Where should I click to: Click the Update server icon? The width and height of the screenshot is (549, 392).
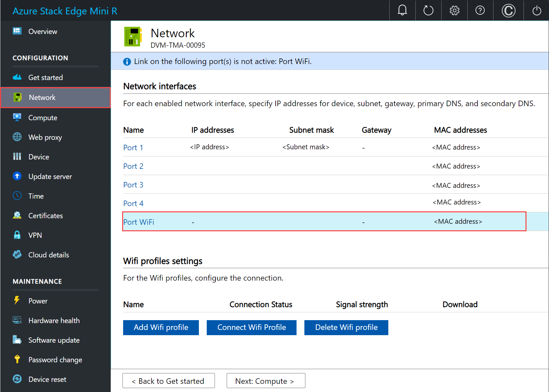pos(17,176)
